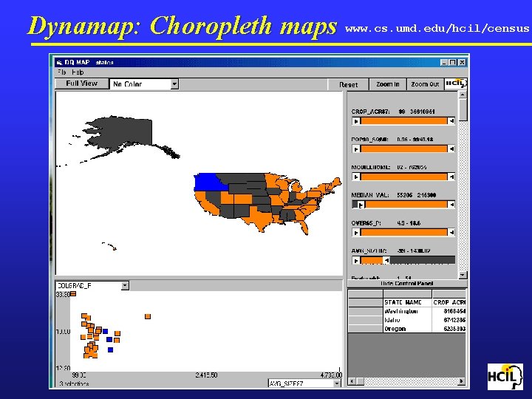Click the isolated orange scatterplot point

(148, 316)
